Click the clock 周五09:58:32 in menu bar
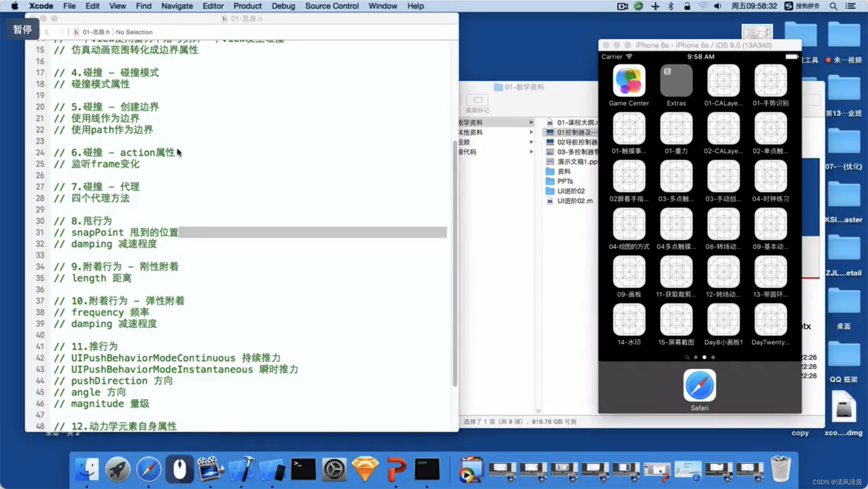This screenshot has height=489, width=868. click(754, 6)
